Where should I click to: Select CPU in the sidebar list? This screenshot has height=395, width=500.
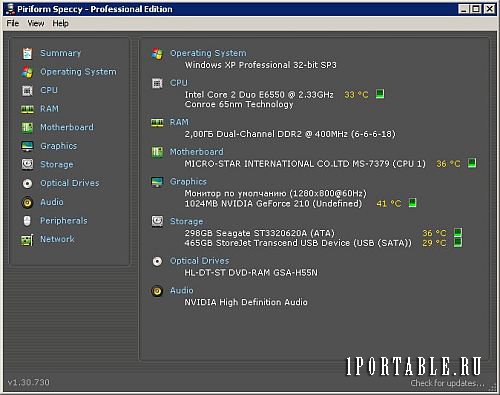(x=49, y=90)
